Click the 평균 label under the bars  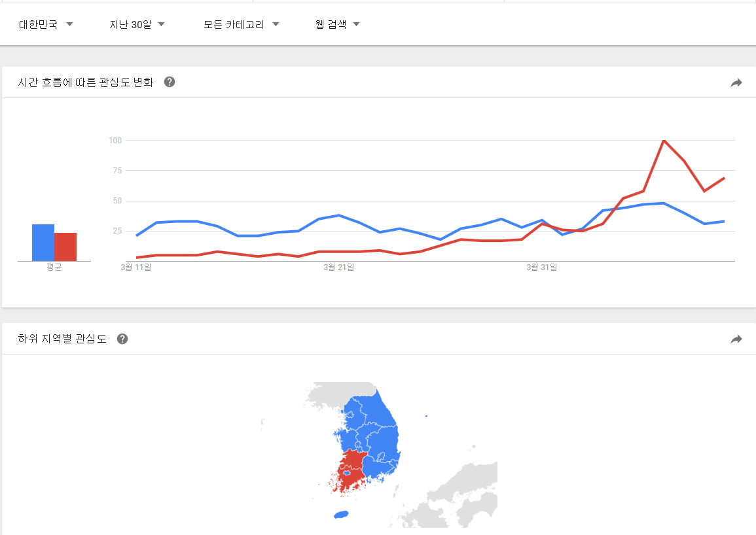pyautogui.click(x=54, y=267)
